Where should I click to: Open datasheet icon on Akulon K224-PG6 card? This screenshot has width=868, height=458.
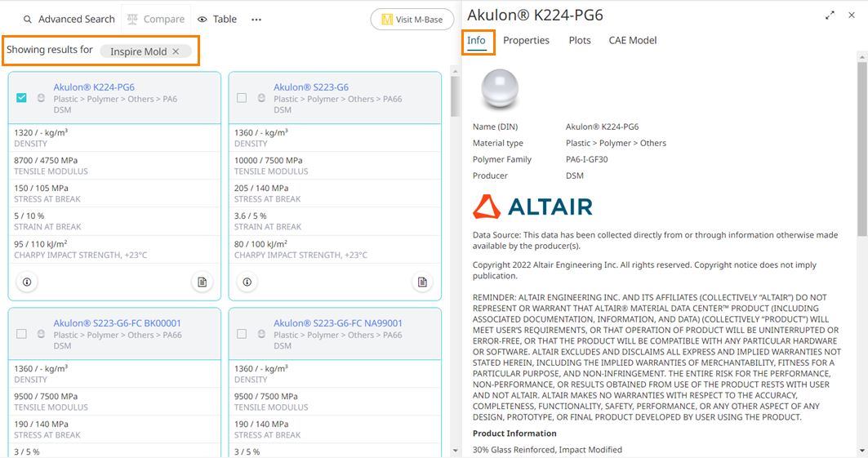click(202, 282)
